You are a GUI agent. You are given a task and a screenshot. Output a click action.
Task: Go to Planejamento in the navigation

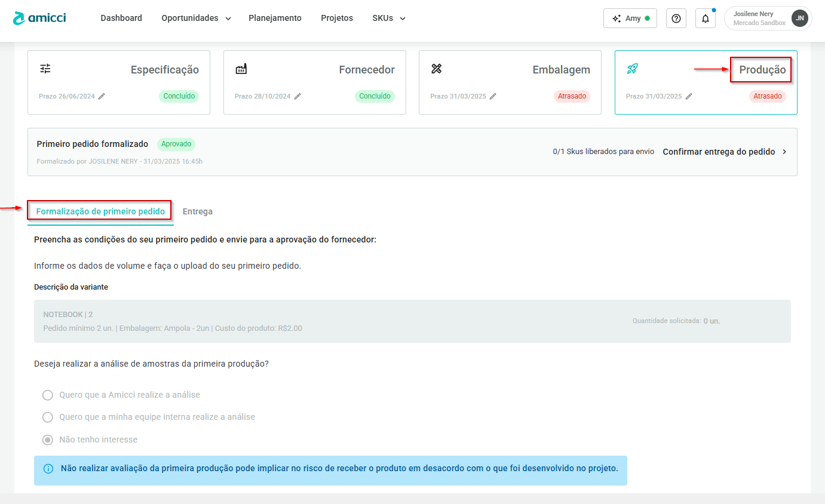[x=275, y=18]
